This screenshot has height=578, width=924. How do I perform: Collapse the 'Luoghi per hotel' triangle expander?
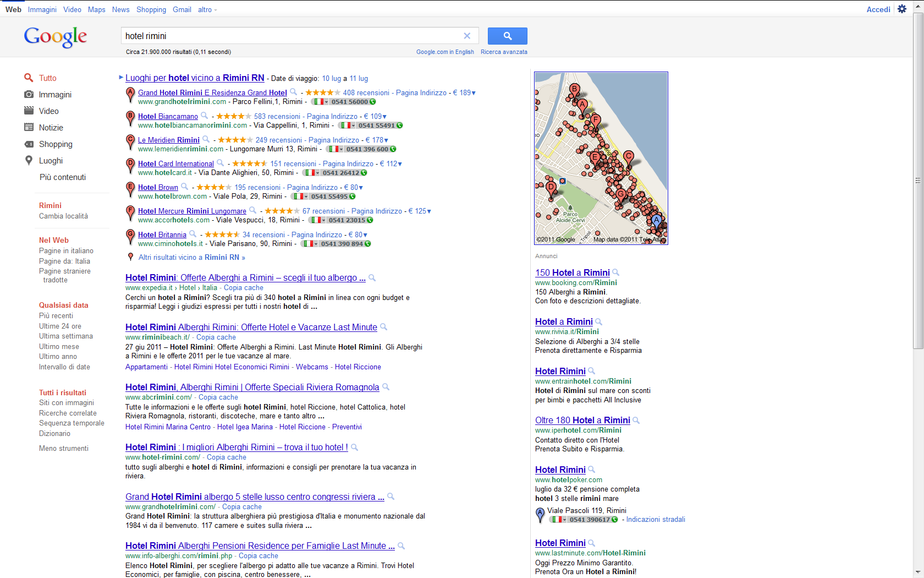[x=121, y=78]
